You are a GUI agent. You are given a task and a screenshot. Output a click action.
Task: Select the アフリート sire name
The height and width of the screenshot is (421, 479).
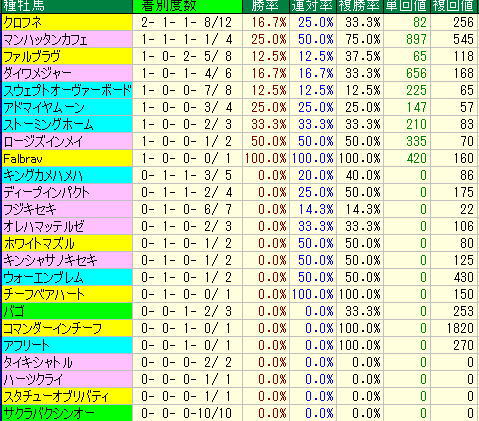coord(26,345)
